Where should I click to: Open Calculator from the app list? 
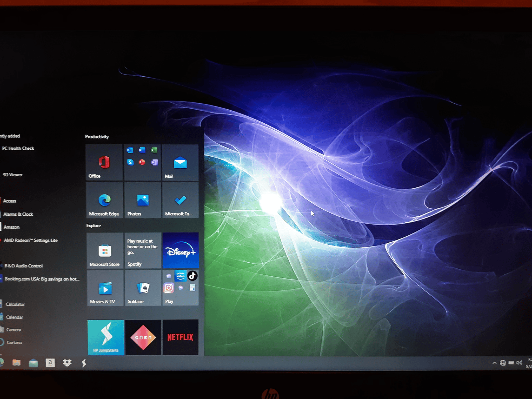click(15, 304)
